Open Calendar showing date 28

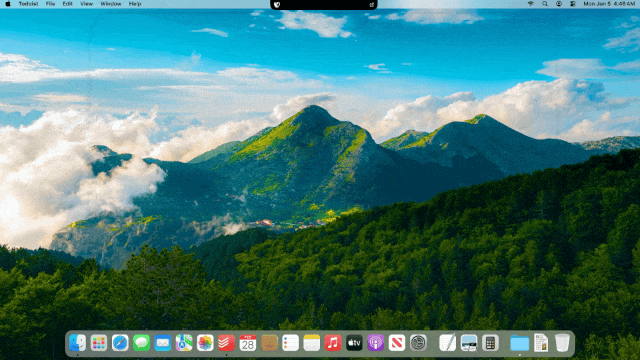pos(247,343)
